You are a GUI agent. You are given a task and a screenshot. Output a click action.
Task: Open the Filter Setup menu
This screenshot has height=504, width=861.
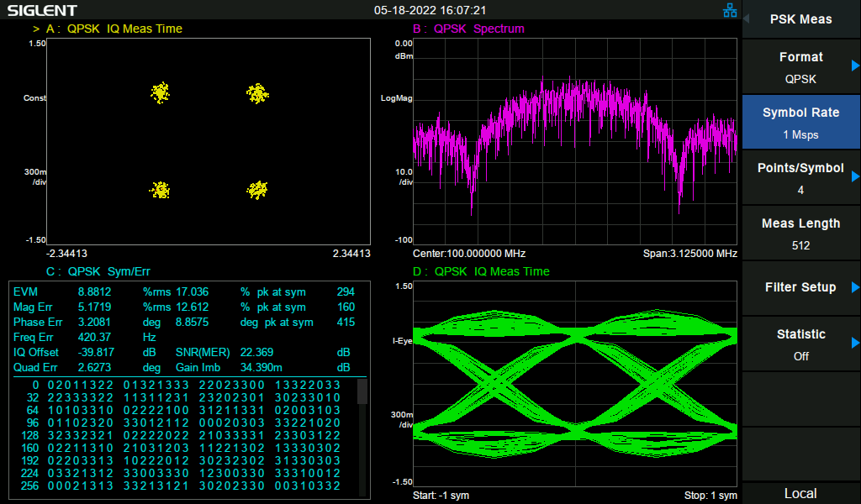point(800,288)
